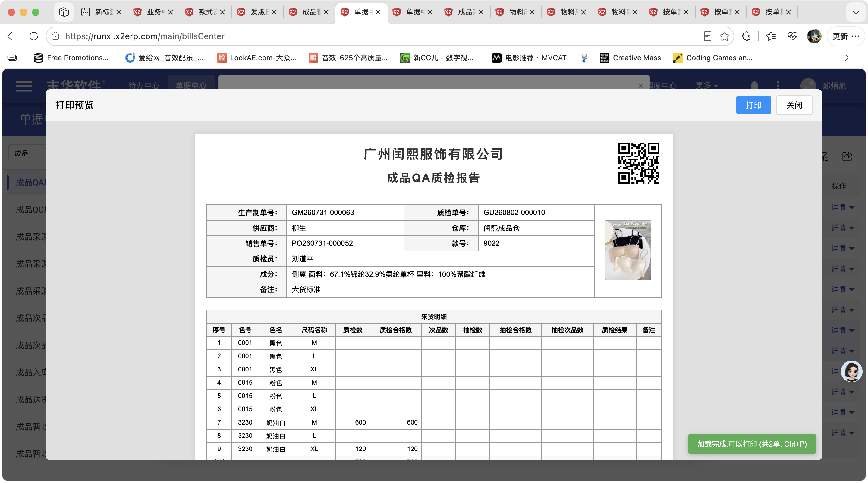Open 音效-625 bookmark
This screenshot has width=868, height=483.
click(348, 58)
